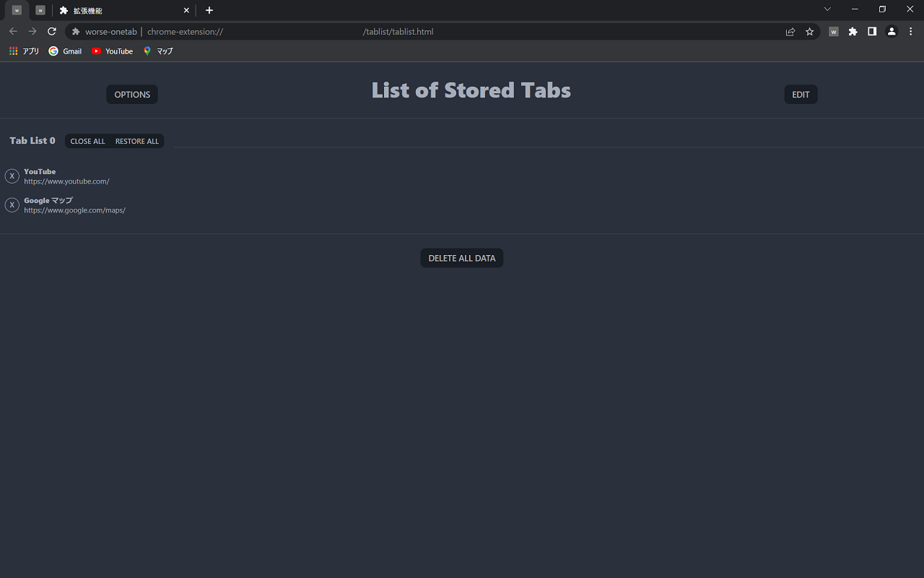Click the address bar URL field
The image size is (924, 578).
click(x=433, y=32)
